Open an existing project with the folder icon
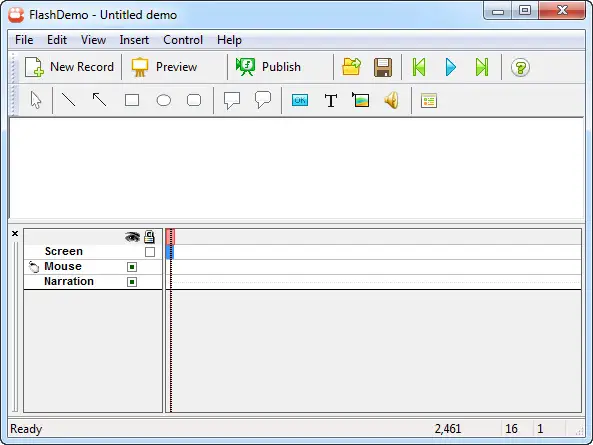 tap(351, 67)
